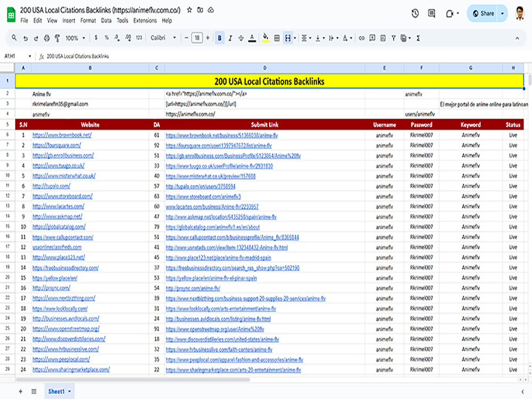The height and width of the screenshot is (399, 532).
Task: Open the all sheets list icon
Action: [x=34, y=391]
